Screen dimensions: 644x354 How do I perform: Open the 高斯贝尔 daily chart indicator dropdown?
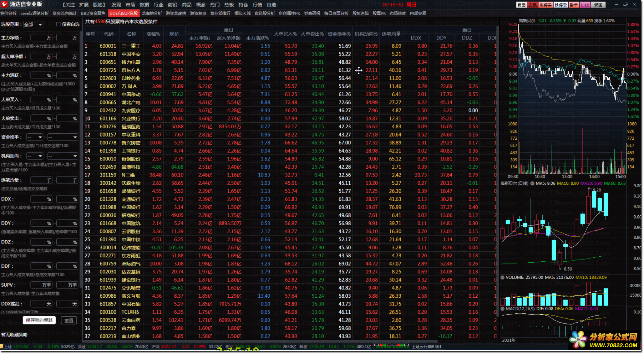[x=532, y=183]
